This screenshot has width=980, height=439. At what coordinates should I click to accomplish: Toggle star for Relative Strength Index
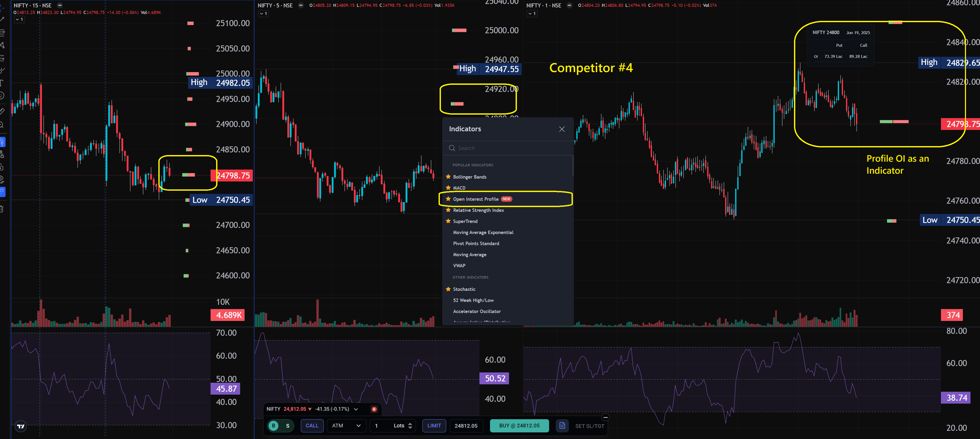[x=448, y=210]
